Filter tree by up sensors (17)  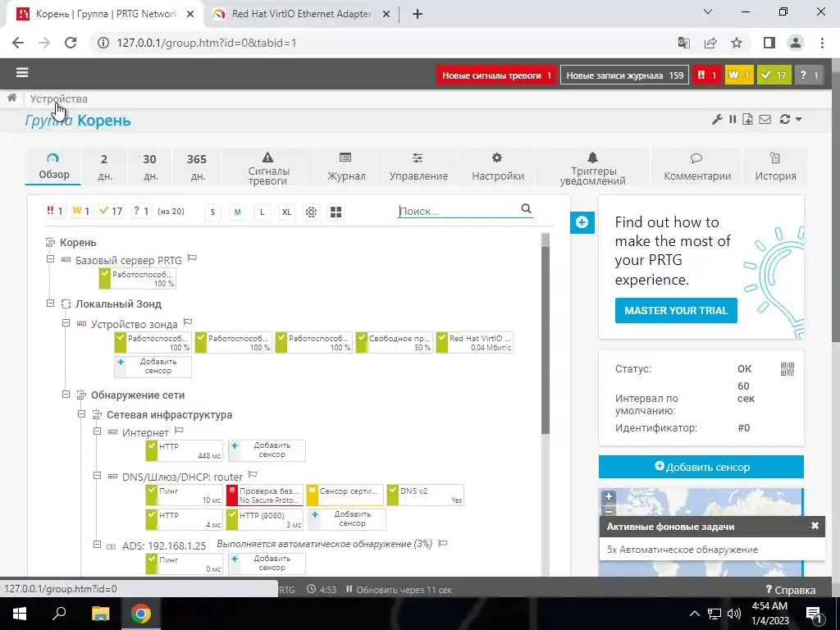(111, 211)
